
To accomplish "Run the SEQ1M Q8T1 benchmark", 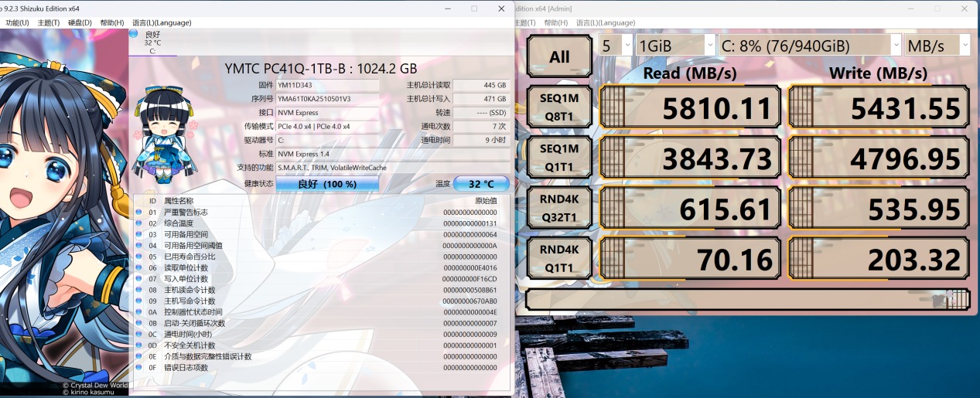I will (x=559, y=107).
